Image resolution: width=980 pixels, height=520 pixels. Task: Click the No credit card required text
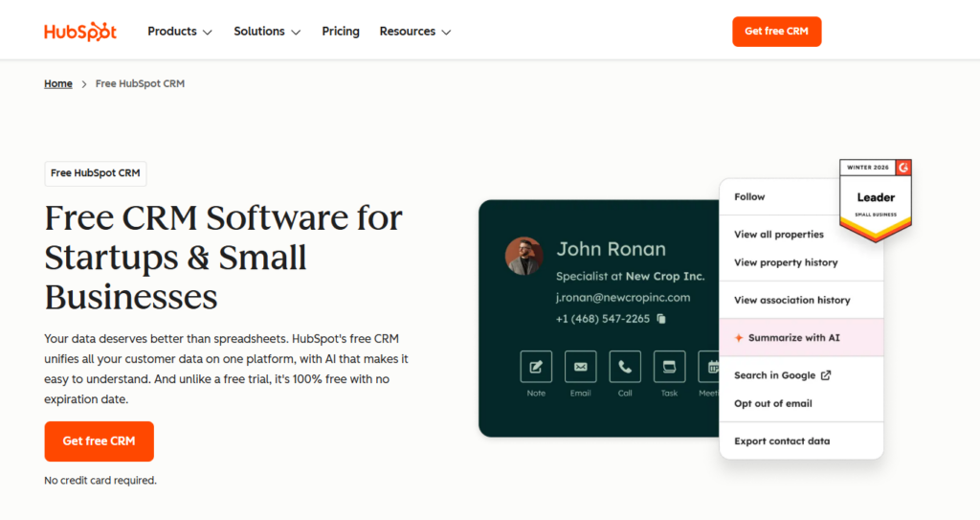tap(100, 481)
